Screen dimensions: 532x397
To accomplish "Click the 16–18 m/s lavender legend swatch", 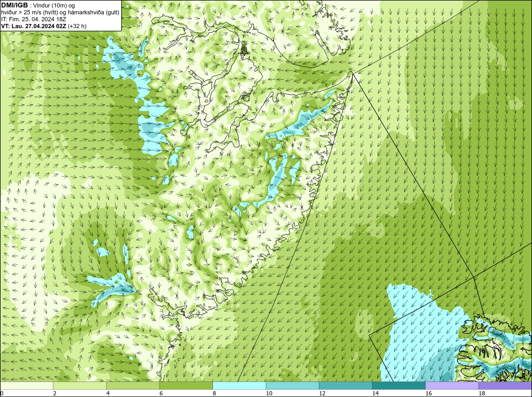I will (452, 386).
